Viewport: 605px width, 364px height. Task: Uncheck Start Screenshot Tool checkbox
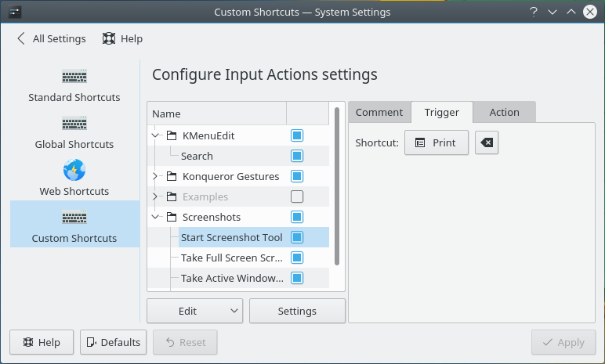tap(297, 237)
